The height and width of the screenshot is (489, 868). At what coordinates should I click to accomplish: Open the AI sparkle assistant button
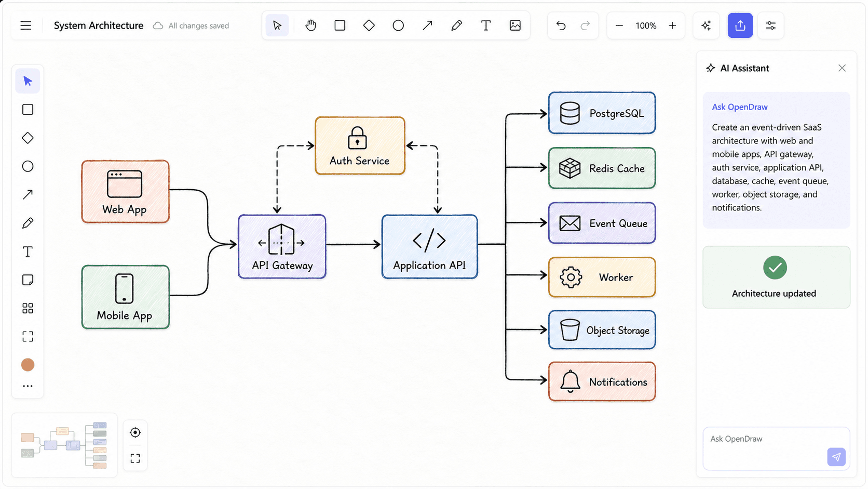tap(706, 25)
